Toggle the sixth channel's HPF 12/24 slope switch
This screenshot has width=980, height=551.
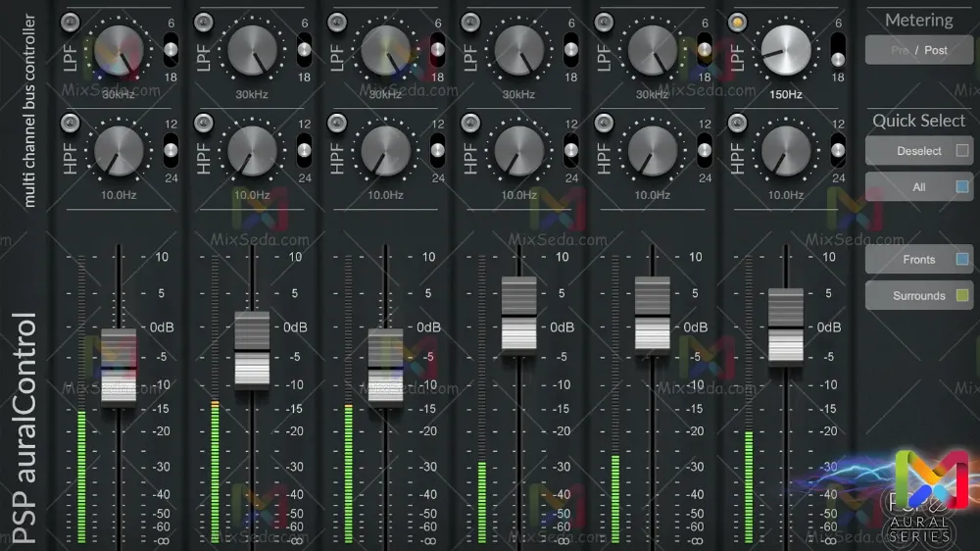tap(837, 150)
